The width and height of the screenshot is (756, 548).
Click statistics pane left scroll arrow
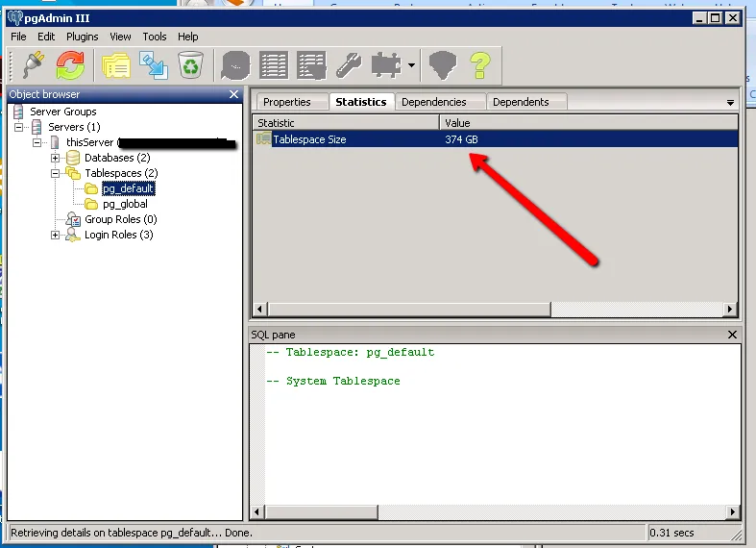coord(260,309)
